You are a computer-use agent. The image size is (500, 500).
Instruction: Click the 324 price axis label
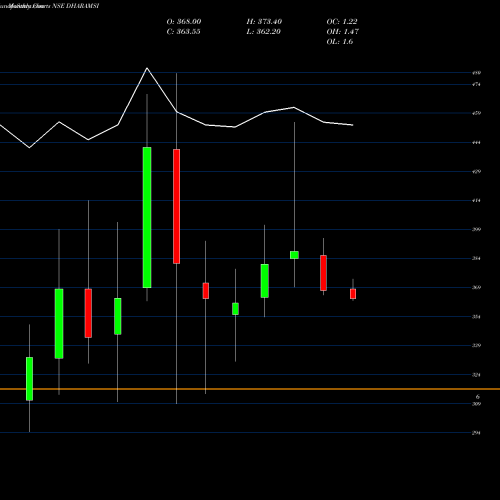coord(476,375)
